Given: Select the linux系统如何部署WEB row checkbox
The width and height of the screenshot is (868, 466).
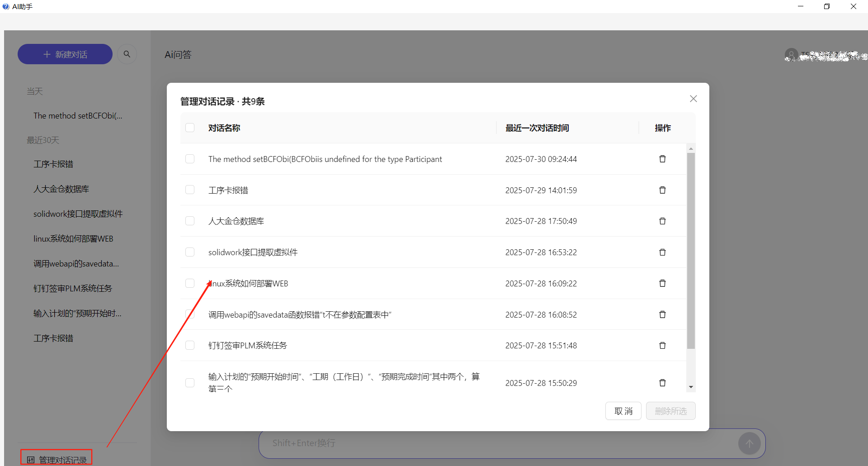Looking at the screenshot, I should click(x=190, y=283).
